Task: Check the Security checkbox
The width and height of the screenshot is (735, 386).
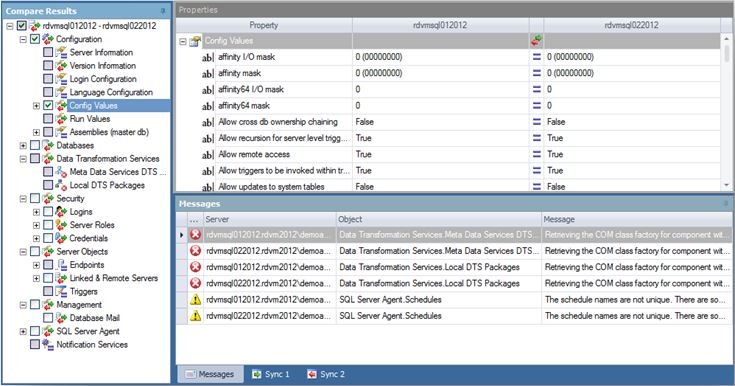Action: (x=35, y=198)
